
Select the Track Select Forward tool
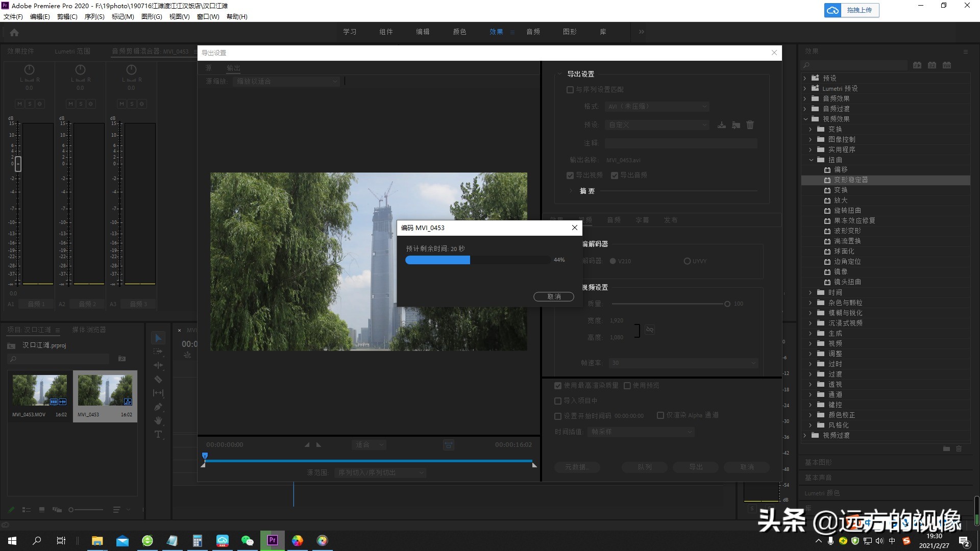[158, 352]
